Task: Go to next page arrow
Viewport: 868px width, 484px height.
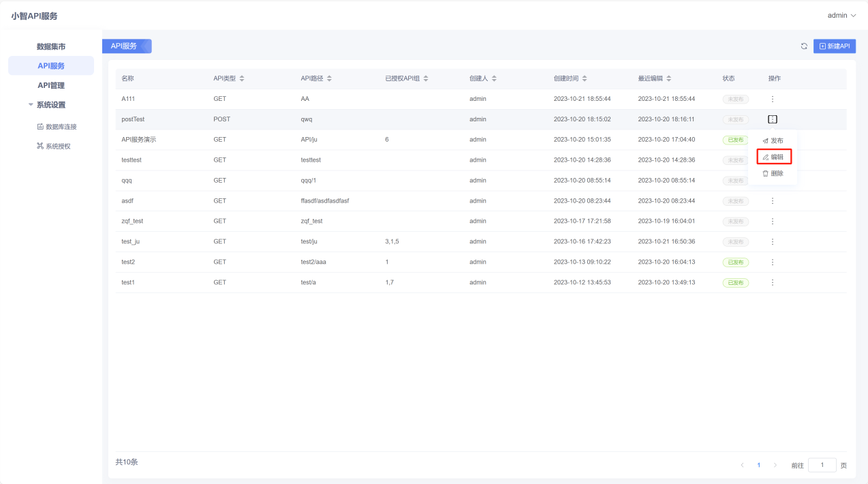Action: click(775, 465)
